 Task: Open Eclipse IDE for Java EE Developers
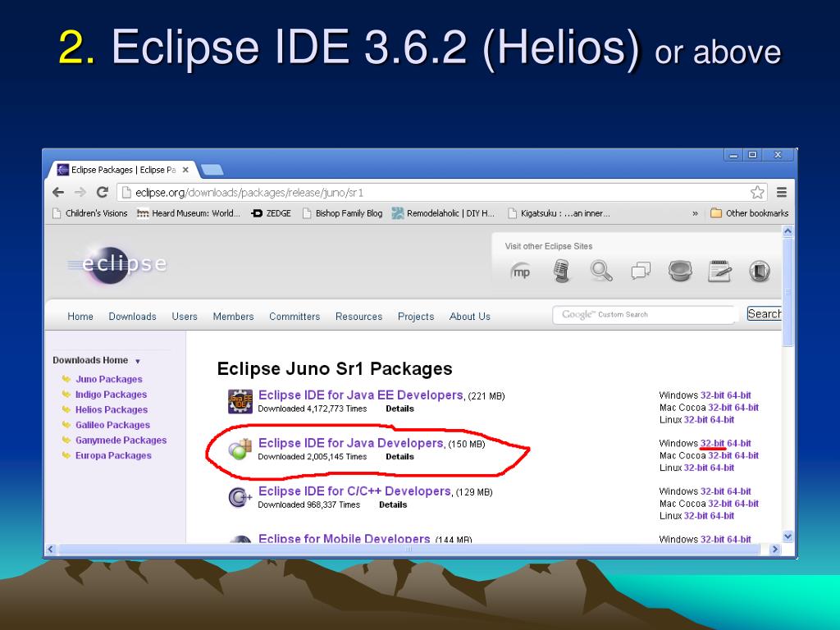pyautogui.click(x=361, y=395)
